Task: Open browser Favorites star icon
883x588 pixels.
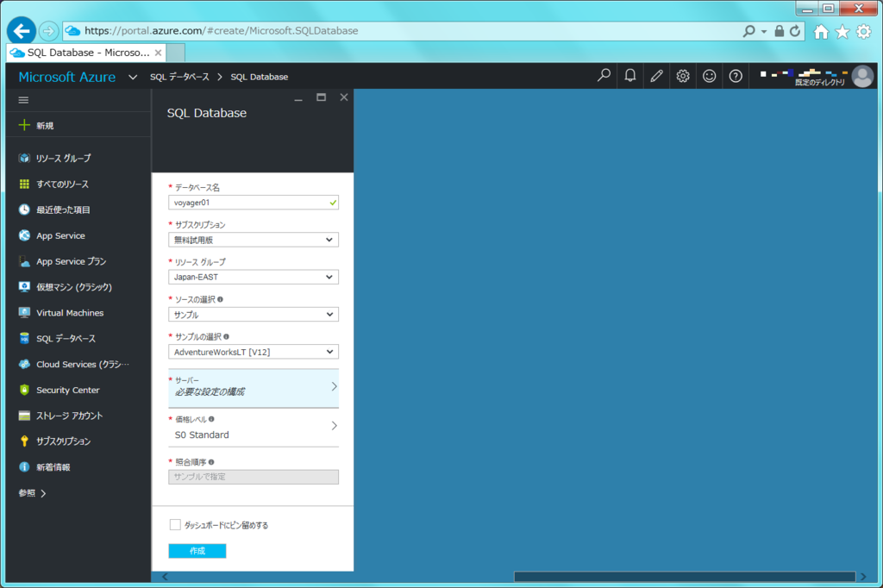Action: [x=842, y=32]
